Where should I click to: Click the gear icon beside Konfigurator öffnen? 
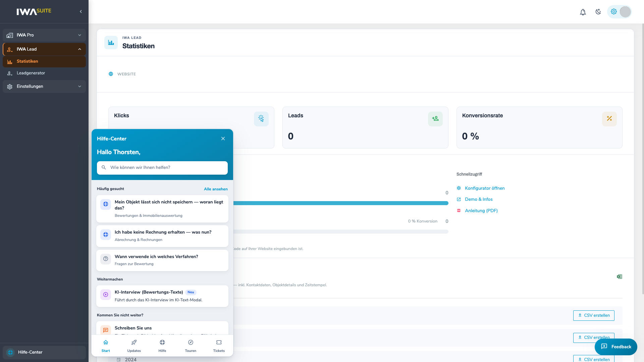click(459, 188)
